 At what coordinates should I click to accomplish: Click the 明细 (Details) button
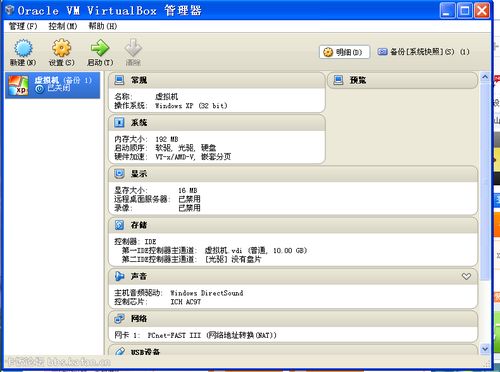[344, 52]
